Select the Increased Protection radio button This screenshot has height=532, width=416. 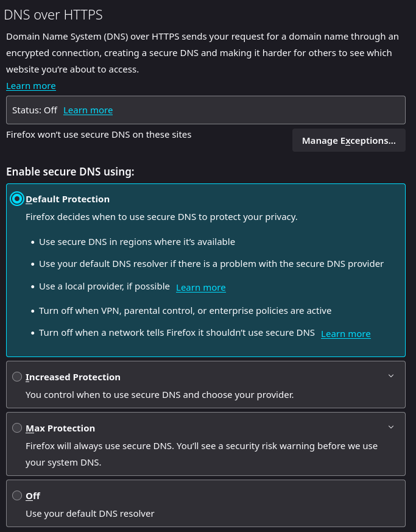tap(17, 377)
